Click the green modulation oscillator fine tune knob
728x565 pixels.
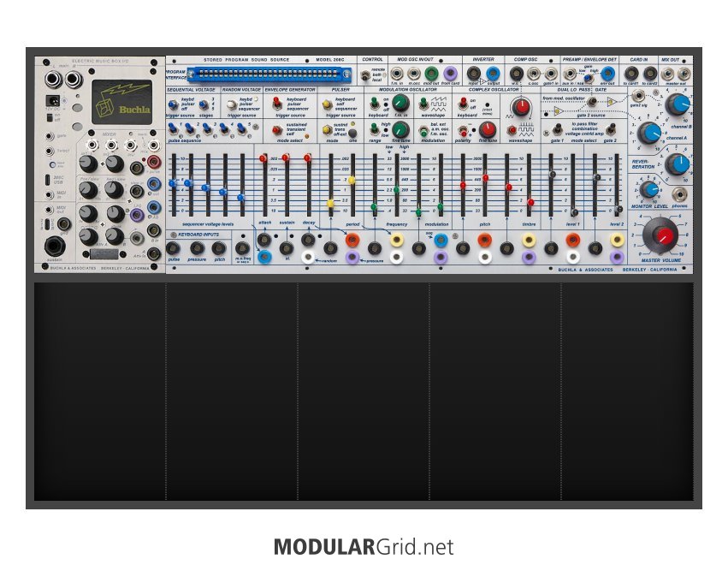(400, 129)
